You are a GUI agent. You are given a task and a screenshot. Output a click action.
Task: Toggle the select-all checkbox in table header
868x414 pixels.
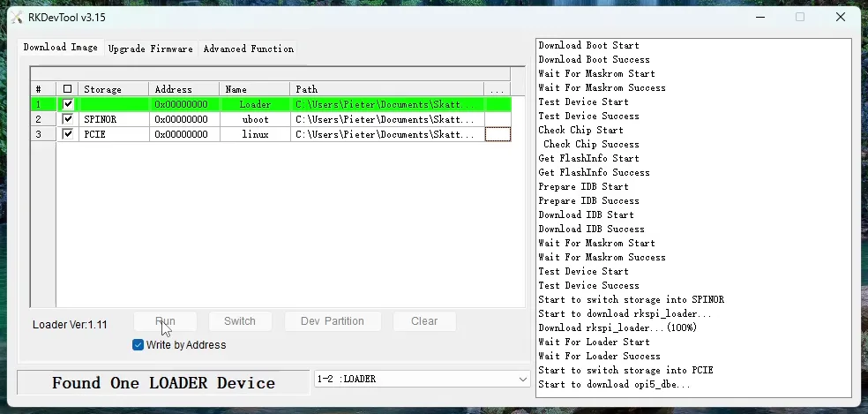68,89
